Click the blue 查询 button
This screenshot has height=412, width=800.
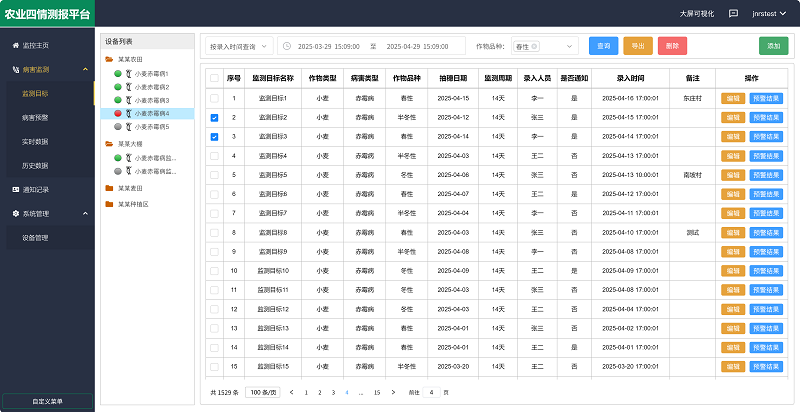603,46
